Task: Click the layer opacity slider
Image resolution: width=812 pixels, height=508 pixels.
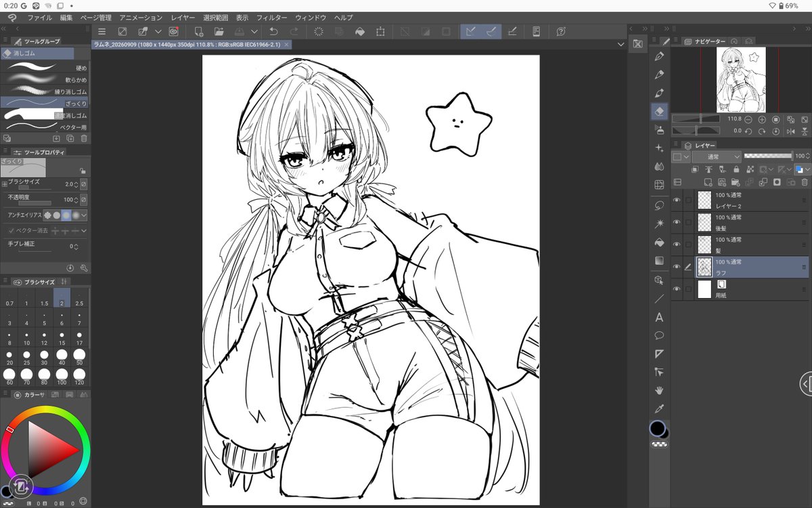Action: (x=767, y=156)
